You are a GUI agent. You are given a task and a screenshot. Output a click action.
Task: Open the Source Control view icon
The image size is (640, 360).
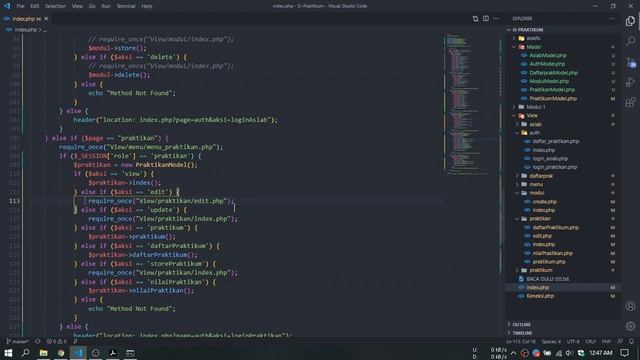click(631, 62)
